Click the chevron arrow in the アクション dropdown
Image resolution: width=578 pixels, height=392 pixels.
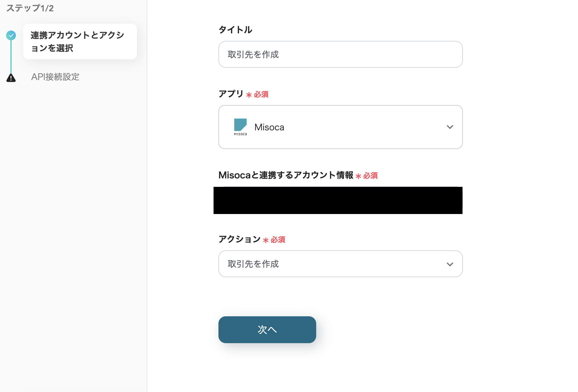click(450, 264)
